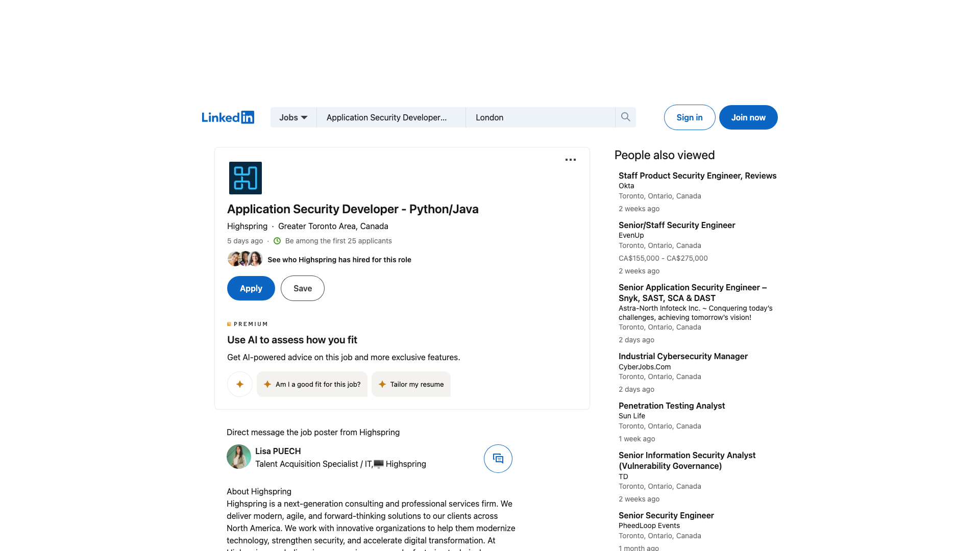980x551 pixels.
Task: Open Senior Application Security Engineer Snyk job
Action: (693, 293)
